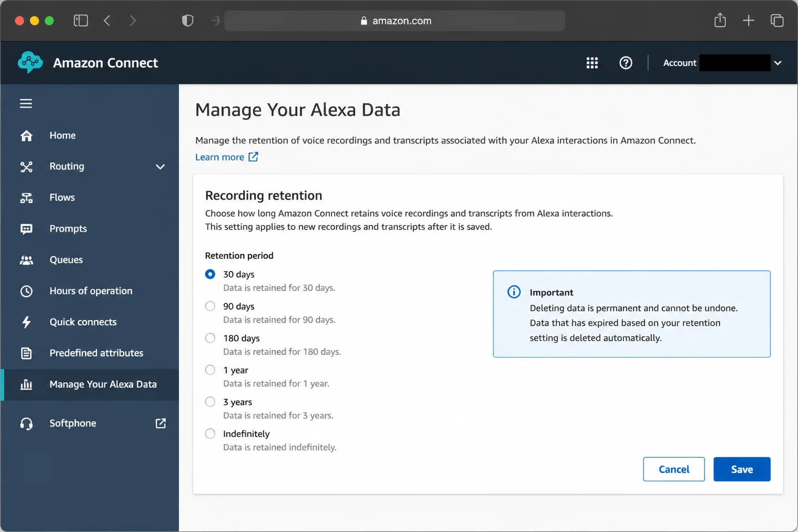This screenshot has height=532, width=798.
Task: Select the Indefinitely retention option
Action: tap(210, 434)
